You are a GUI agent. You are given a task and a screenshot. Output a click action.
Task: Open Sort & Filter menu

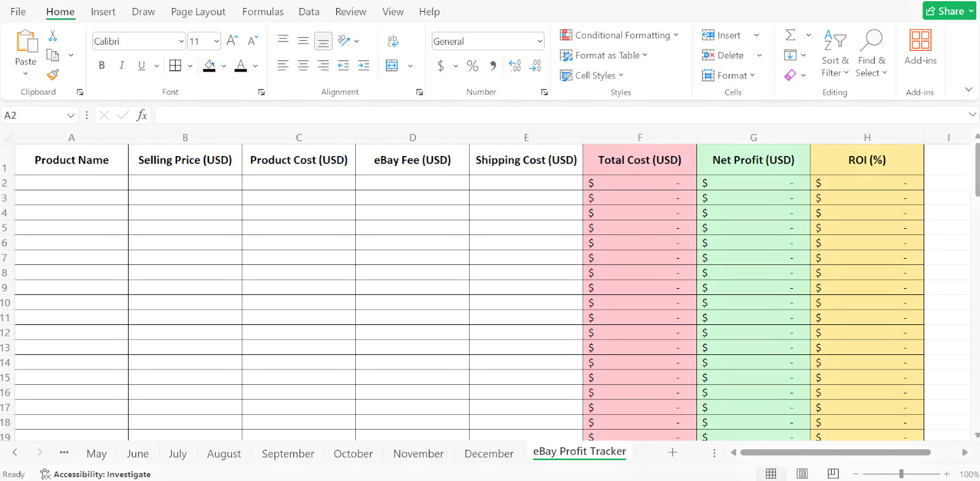(835, 53)
